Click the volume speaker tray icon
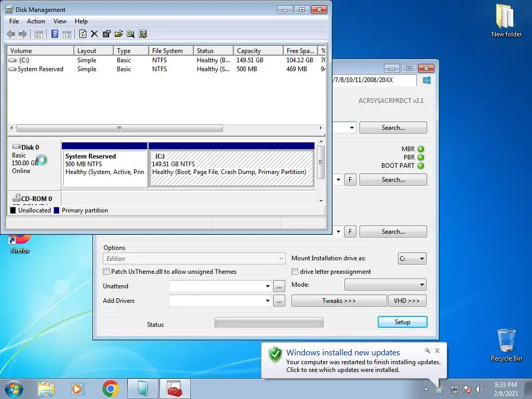This screenshot has height=399, width=532. [479, 389]
